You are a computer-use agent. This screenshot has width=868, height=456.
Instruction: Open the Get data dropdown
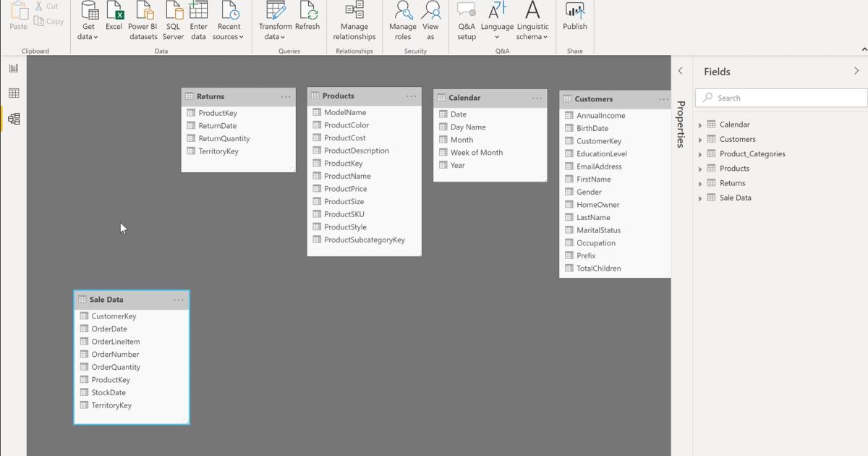87,22
